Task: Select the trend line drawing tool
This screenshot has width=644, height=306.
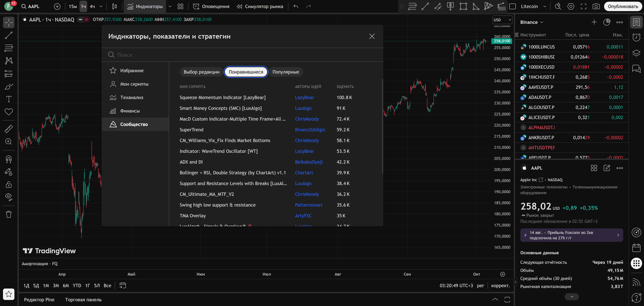Action: tap(9, 35)
